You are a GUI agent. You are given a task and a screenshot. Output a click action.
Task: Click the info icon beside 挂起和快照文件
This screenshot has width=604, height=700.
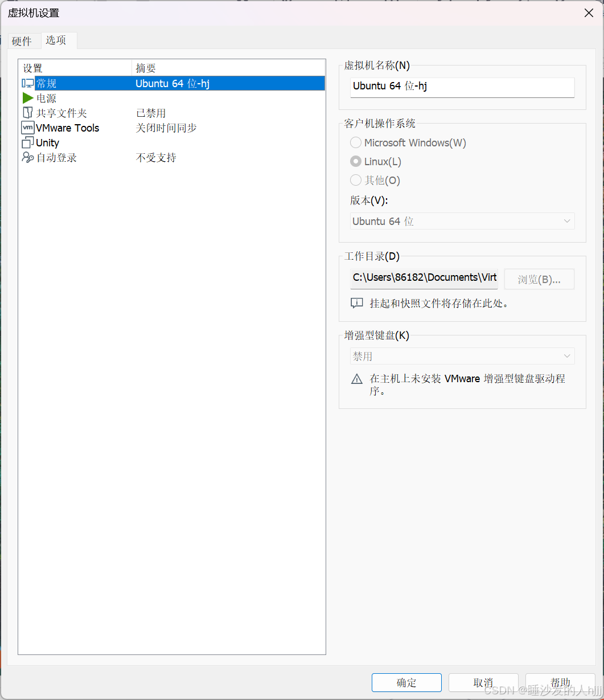pos(357,304)
